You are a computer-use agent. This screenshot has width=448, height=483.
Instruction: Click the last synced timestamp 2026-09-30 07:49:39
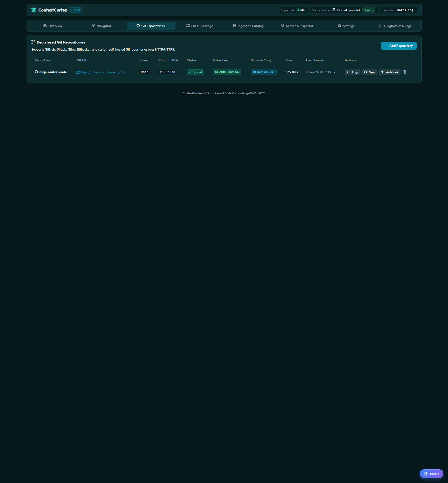tap(321, 72)
